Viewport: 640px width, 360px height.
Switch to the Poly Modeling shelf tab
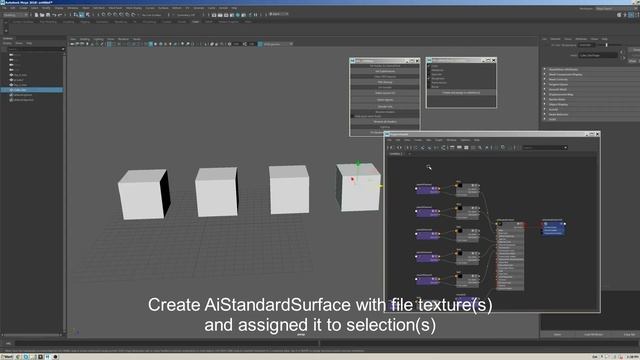point(48,22)
